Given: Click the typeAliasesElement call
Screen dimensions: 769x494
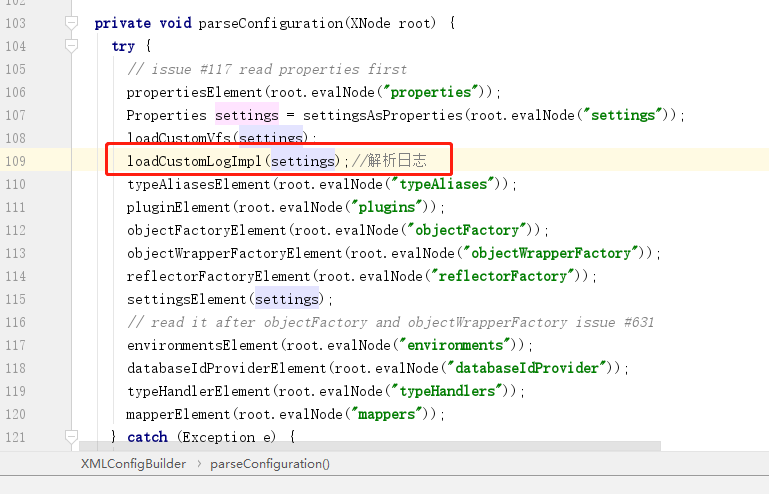Looking at the screenshot, I should (x=199, y=184).
